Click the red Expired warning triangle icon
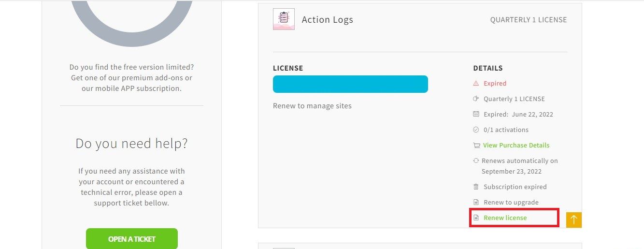 (476, 83)
